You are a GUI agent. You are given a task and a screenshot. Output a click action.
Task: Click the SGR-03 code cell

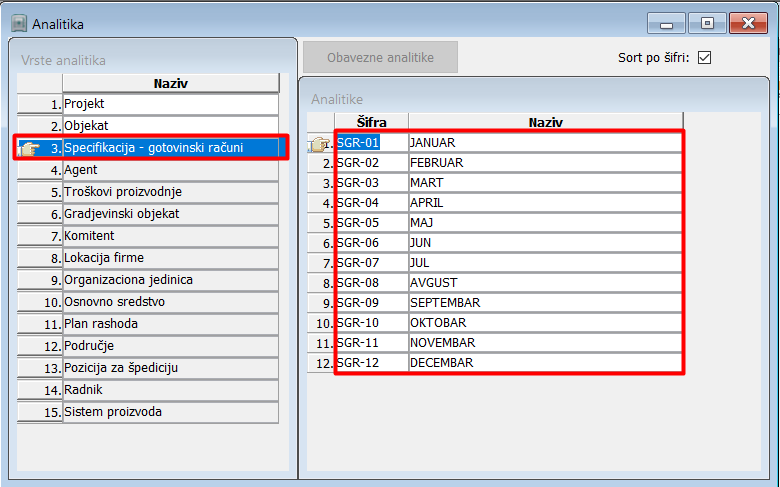pyautogui.click(x=372, y=183)
